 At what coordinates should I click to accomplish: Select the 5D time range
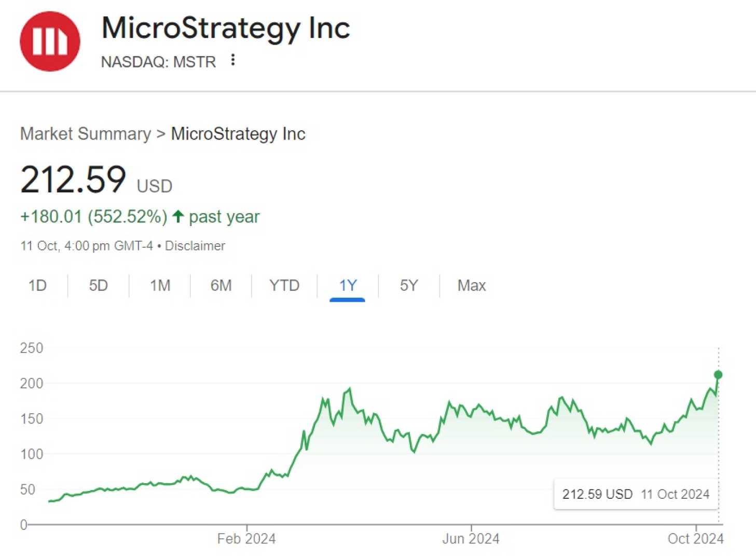coord(98,286)
